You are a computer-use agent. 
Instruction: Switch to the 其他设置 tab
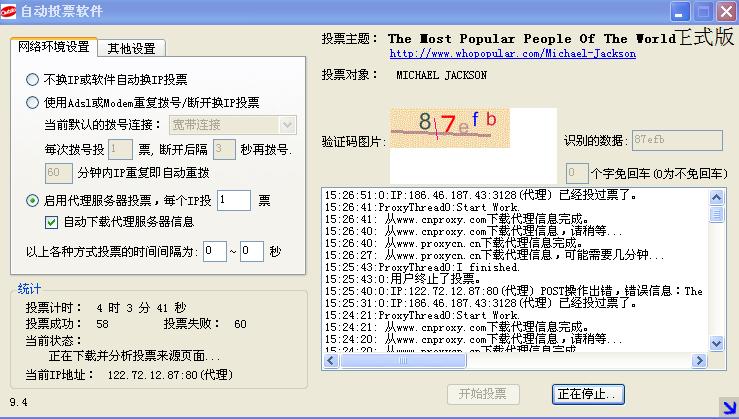(131, 48)
